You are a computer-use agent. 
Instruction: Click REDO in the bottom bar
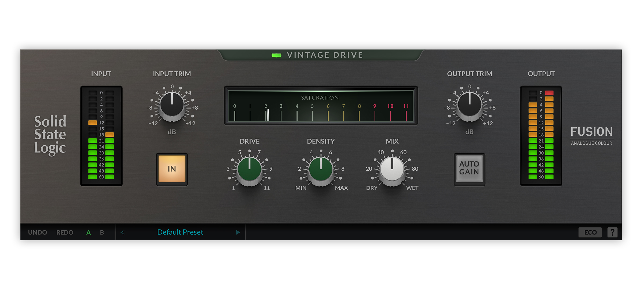(x=65, y=232)
